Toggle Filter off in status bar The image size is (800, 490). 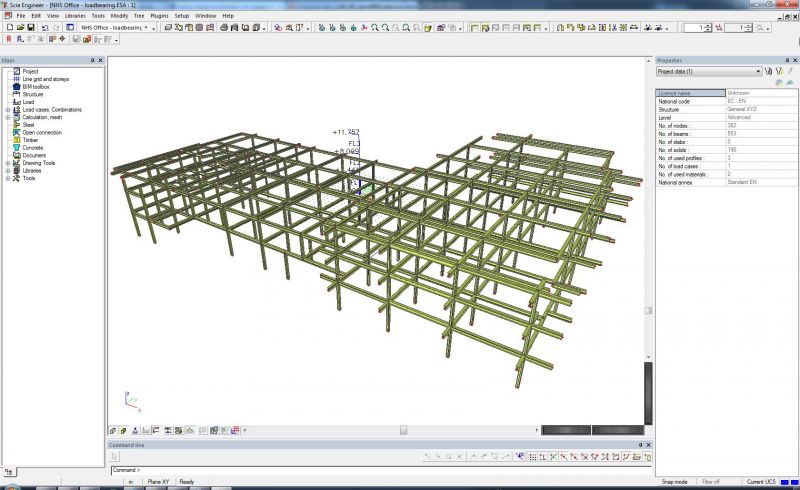[711, 482]
